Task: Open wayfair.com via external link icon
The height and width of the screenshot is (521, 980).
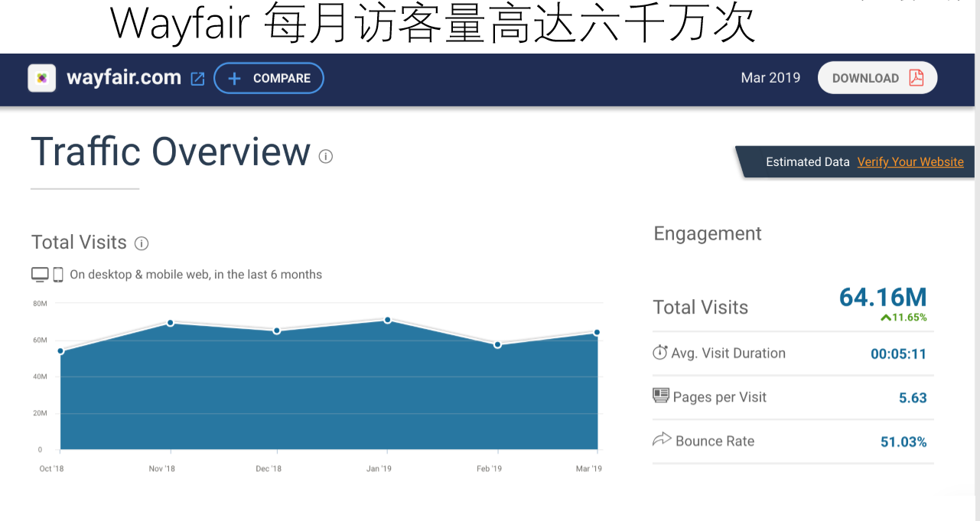Action: (x=197, y=79)
